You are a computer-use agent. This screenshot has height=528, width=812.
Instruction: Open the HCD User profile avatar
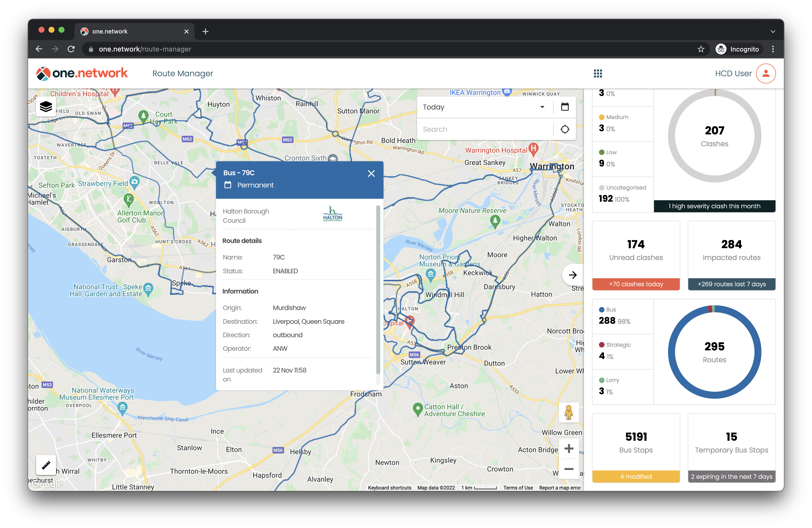point(765,73)
